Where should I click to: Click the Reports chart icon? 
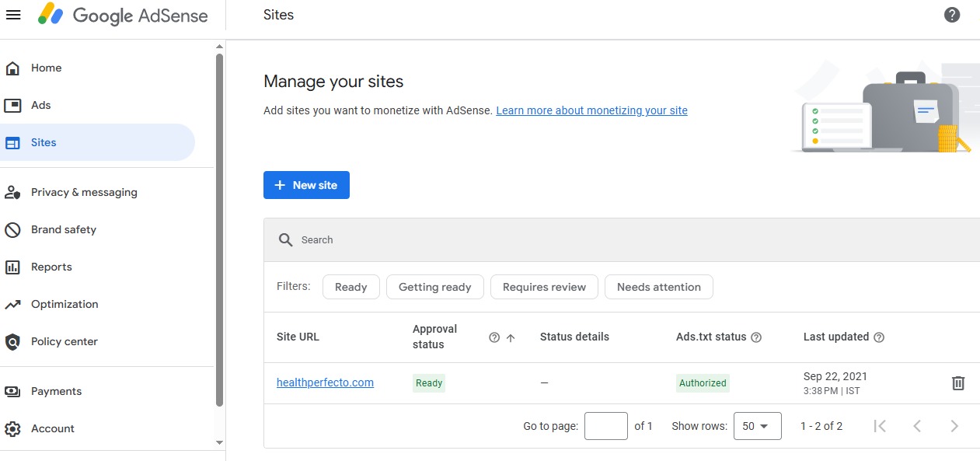point(12,267)
